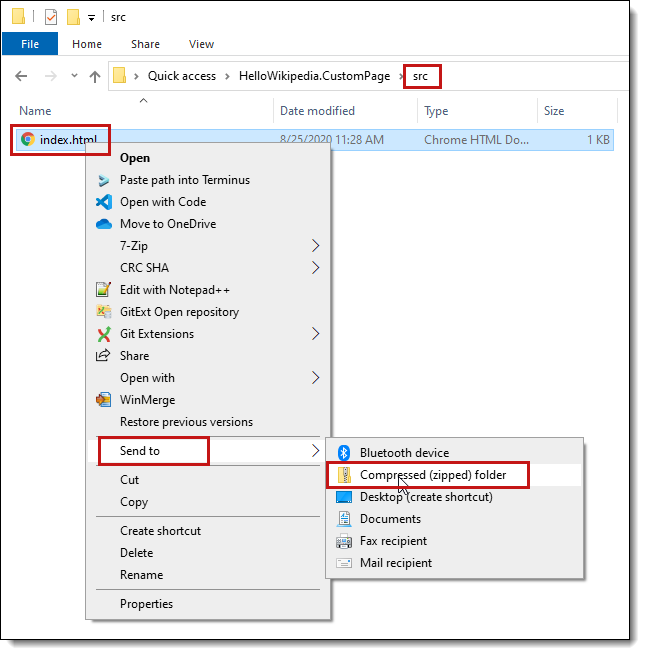This screenshot has width=645, height=655.
Task: Click the Notepad++ icon in the context menu
Action: pyautogui.click(x=104, y=289)
